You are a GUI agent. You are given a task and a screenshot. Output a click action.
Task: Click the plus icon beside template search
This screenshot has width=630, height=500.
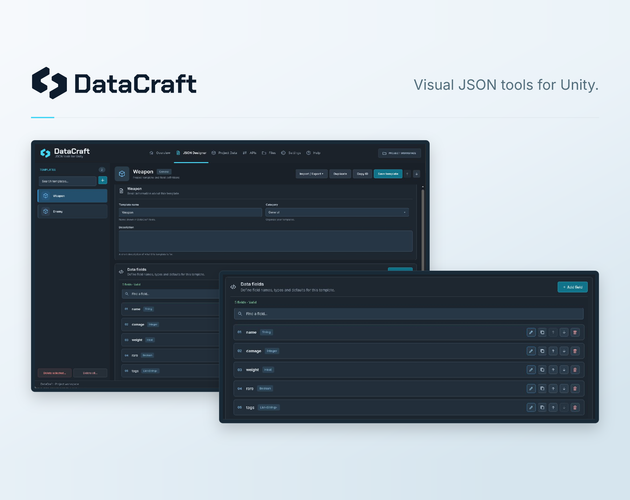coord(102,180)
